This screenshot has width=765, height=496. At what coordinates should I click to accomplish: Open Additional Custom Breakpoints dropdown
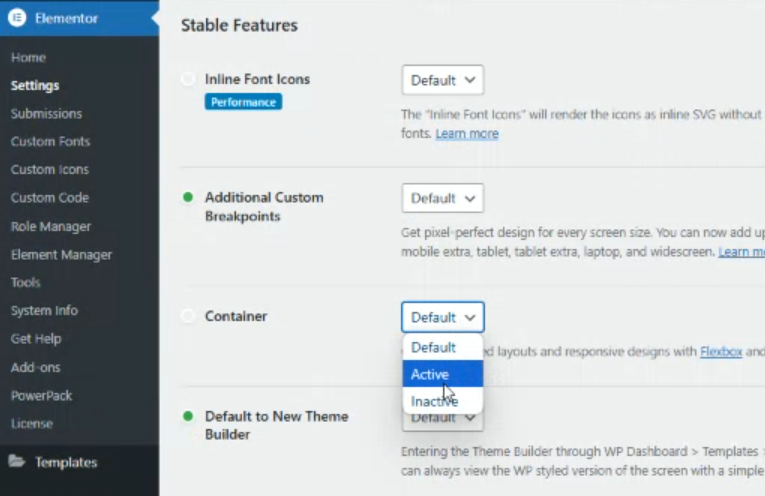(442, 198)
